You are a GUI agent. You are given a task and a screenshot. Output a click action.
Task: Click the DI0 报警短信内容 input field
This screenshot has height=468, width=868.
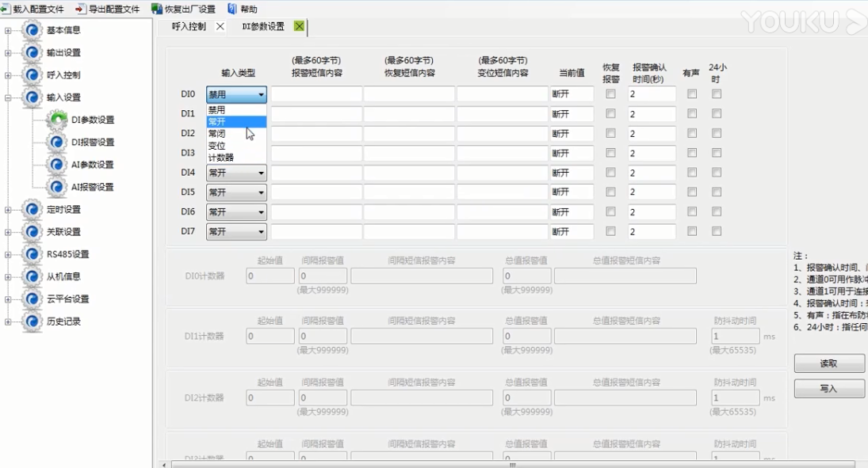click(x=316, y=94)
